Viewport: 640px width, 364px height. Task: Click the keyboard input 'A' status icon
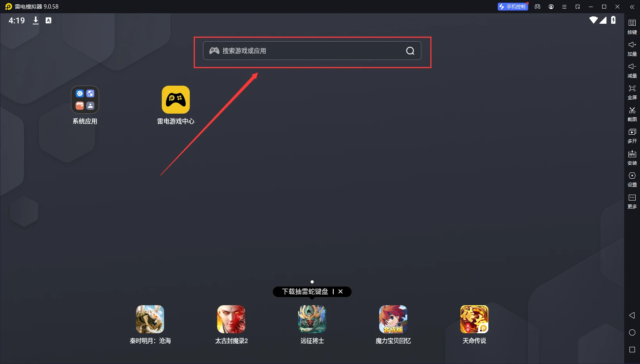point(48,20)
